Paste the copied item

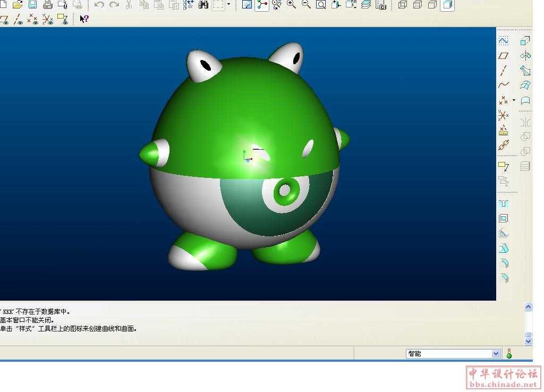[158, 4]
